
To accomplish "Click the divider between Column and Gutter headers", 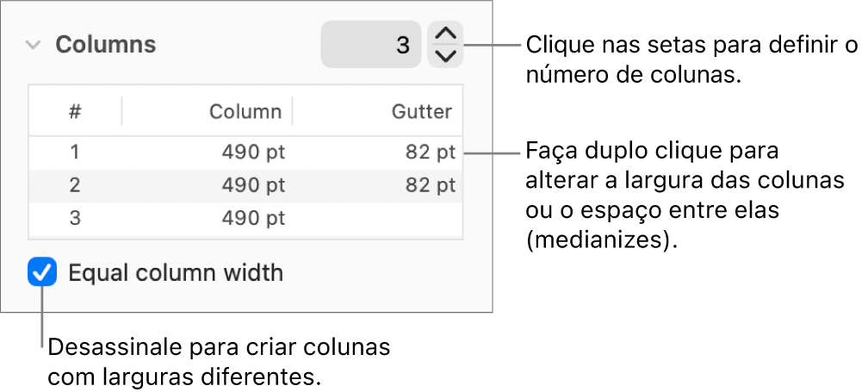I will point(293,111).
